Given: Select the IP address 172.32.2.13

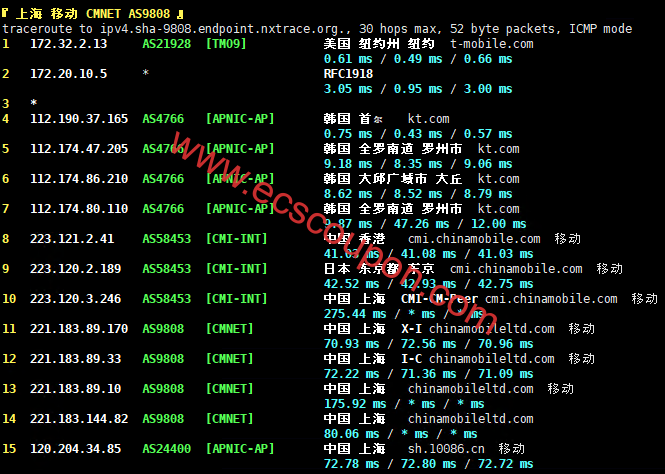Looking at the screenshot, I should (68, 44).
